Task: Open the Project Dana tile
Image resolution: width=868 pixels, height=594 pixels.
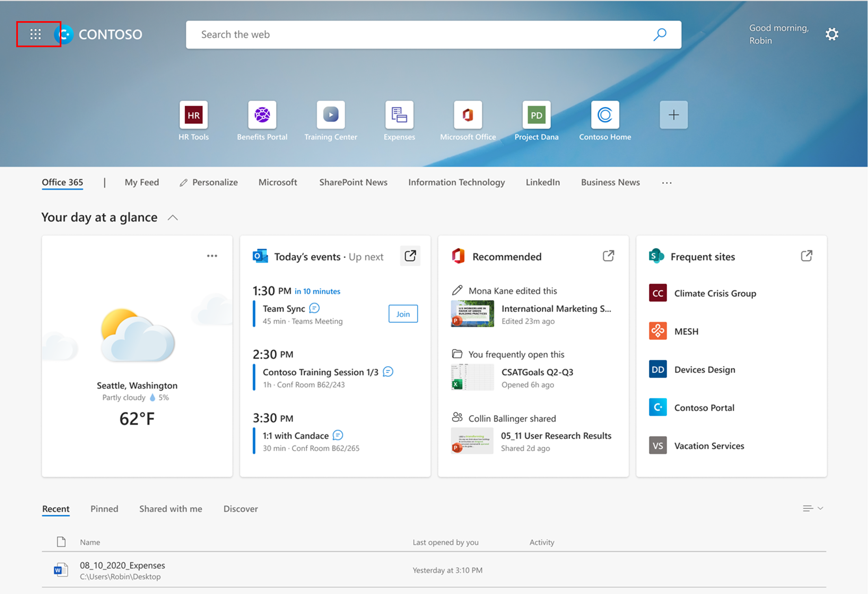Action: pos(536,115)
